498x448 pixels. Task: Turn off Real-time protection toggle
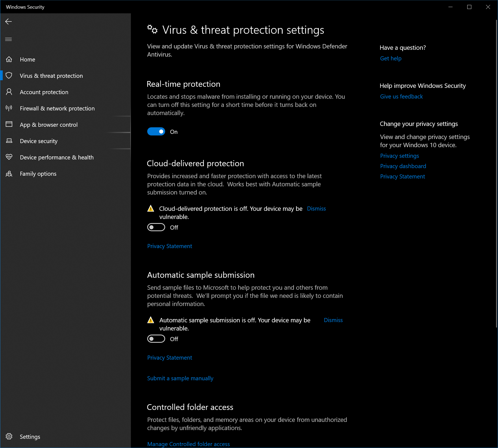pyautogui.click(x=156, y=132)
